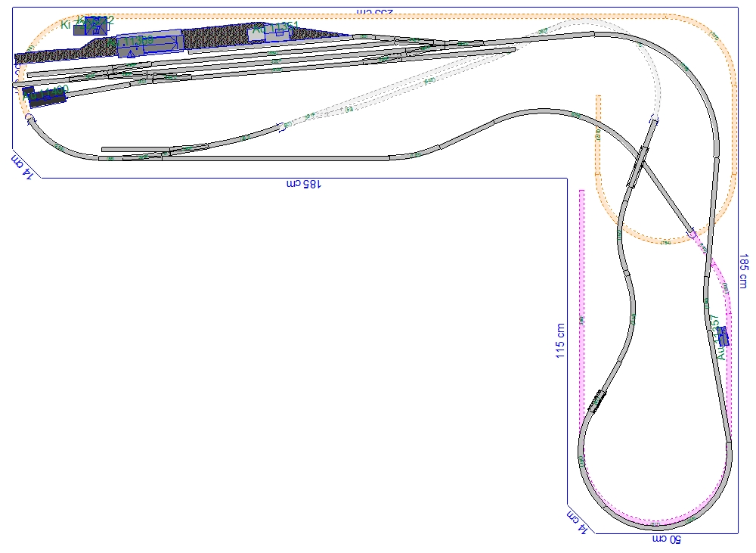Click the Au 11351 building on the platform

[x=270, y=34]
